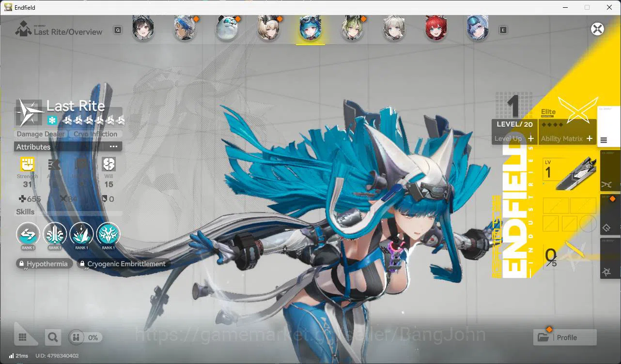This screenshot has width=621, height=364.
Task: Select the pale-haired portrait left of the red-haired one
Action: click(x=394, y=28)
